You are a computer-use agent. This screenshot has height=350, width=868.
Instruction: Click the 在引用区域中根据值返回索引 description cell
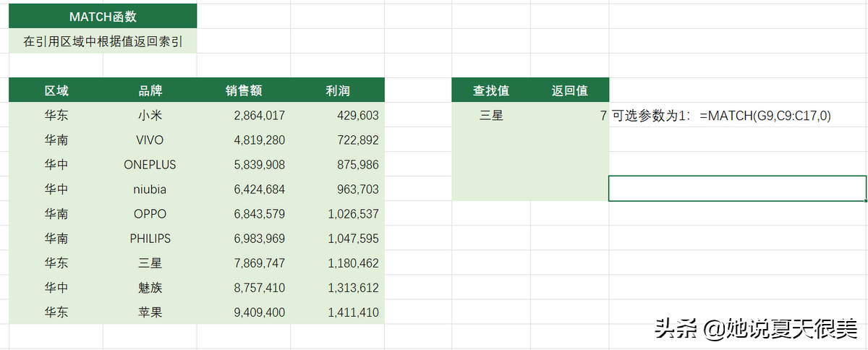pos(103,41)
